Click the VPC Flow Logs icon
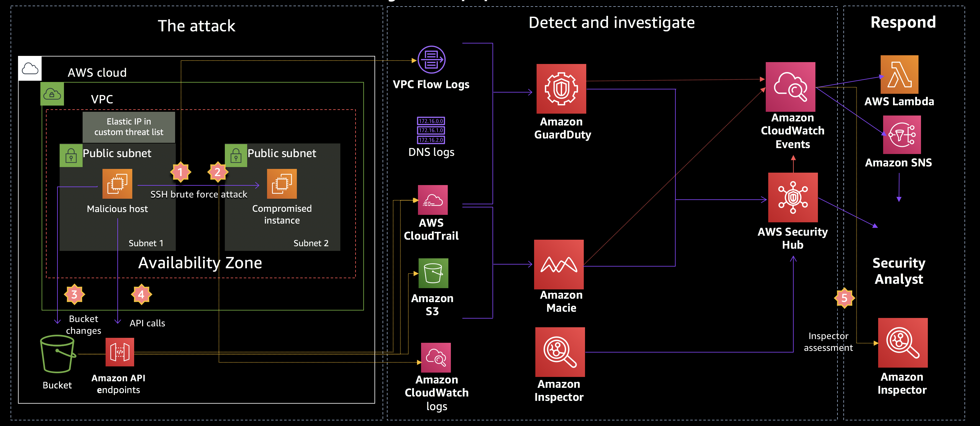 [x=431, y=60]
